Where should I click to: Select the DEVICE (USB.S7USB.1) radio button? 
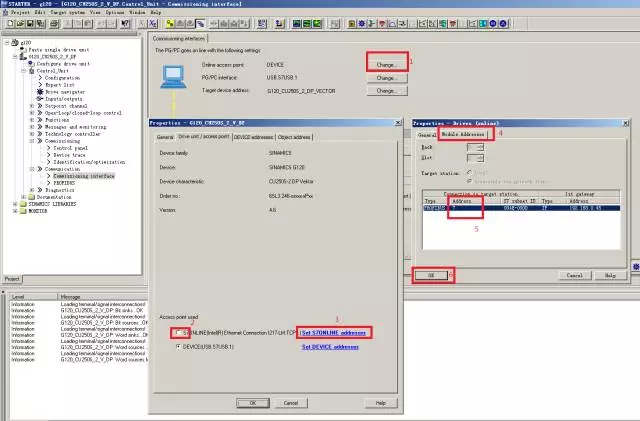point(179,346)
